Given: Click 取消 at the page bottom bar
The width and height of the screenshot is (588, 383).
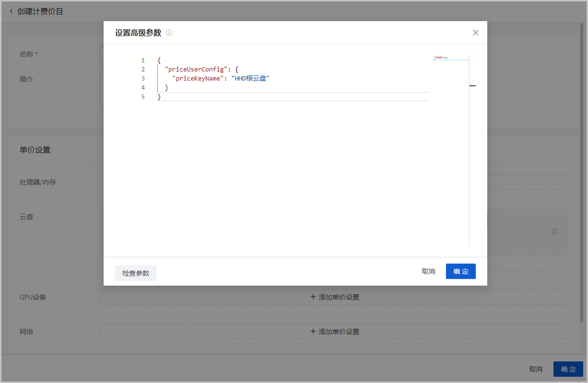Looking at the screenshot, I should [536, 369].
